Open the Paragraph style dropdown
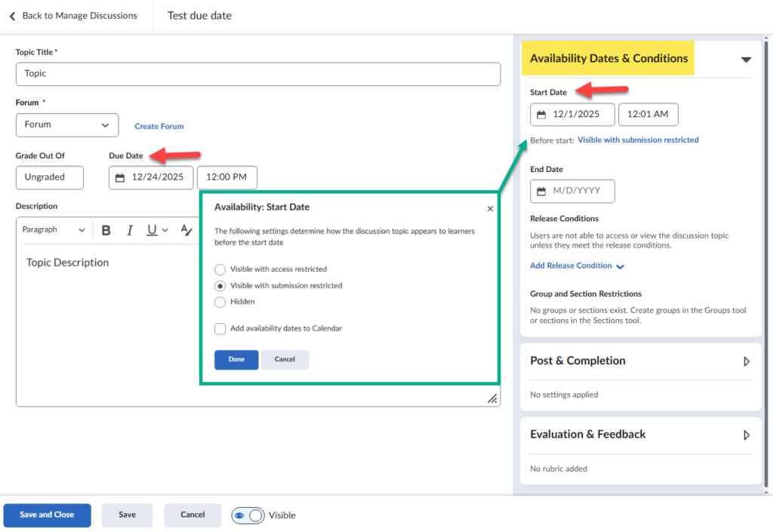 (54, 230)
